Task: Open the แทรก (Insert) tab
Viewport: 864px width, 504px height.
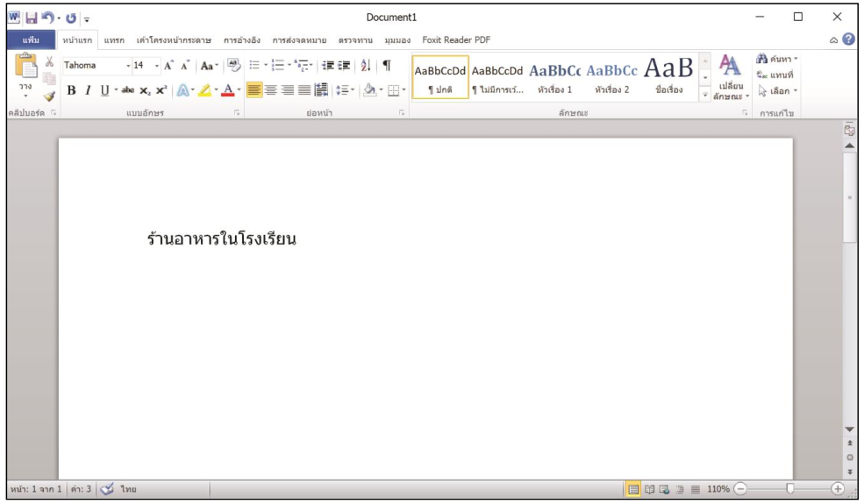Action: (113, 39)
